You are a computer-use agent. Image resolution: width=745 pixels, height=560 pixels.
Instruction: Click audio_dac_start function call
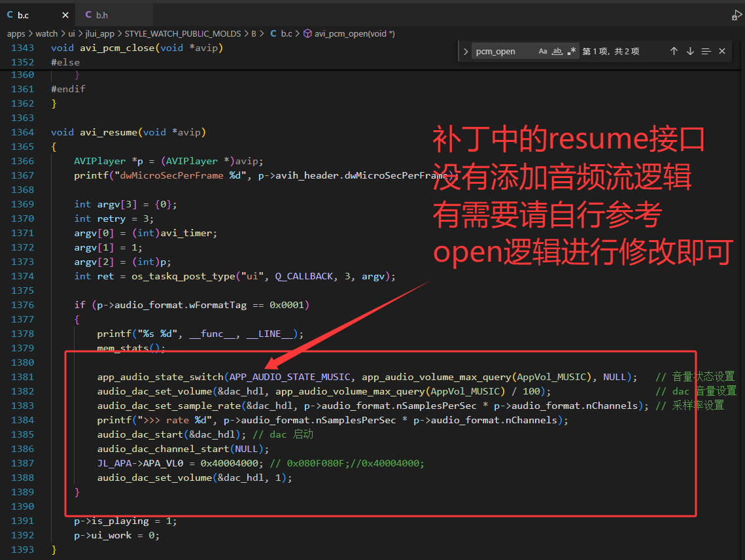[x=140, y=434]
